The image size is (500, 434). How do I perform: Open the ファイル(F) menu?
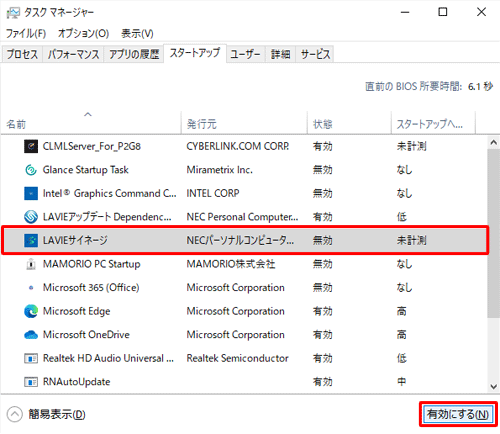(26, 33)
